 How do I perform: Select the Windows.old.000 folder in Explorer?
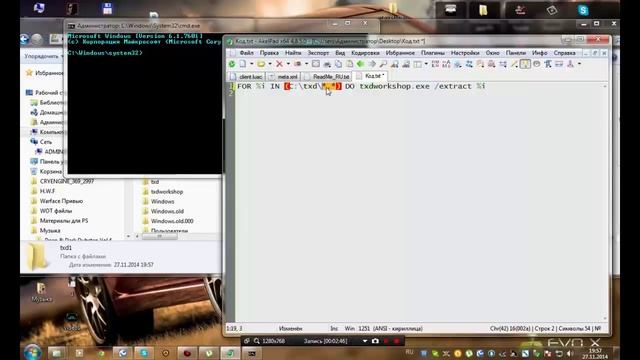(x=168, y=221)
